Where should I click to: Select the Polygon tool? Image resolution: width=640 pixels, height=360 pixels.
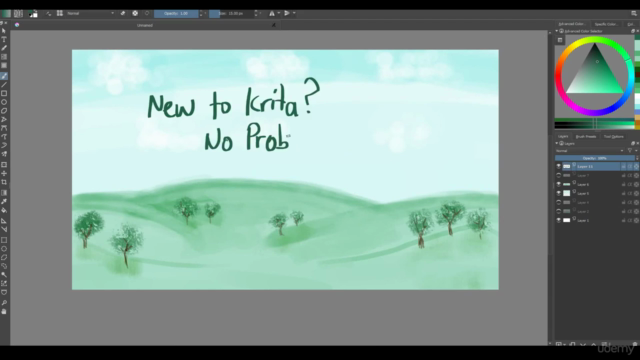click(4, 111)
